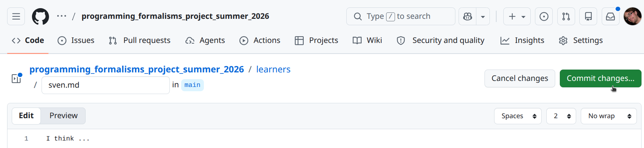Open the notifications inbox
The height and width of the screenshot is (148, 644).
pyautogui.click(x=610, y=16)
